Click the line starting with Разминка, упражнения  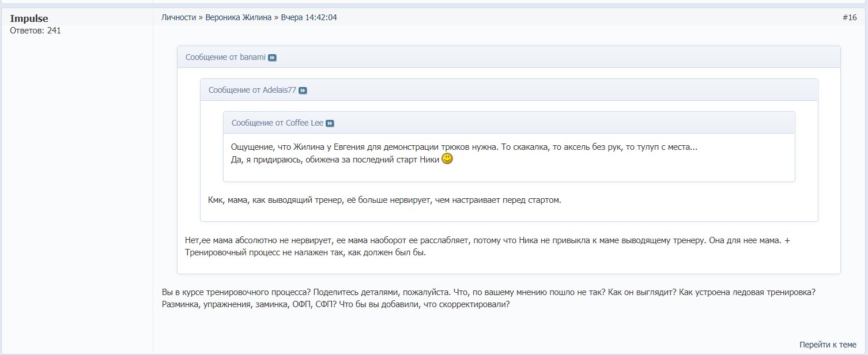[335, 304]
